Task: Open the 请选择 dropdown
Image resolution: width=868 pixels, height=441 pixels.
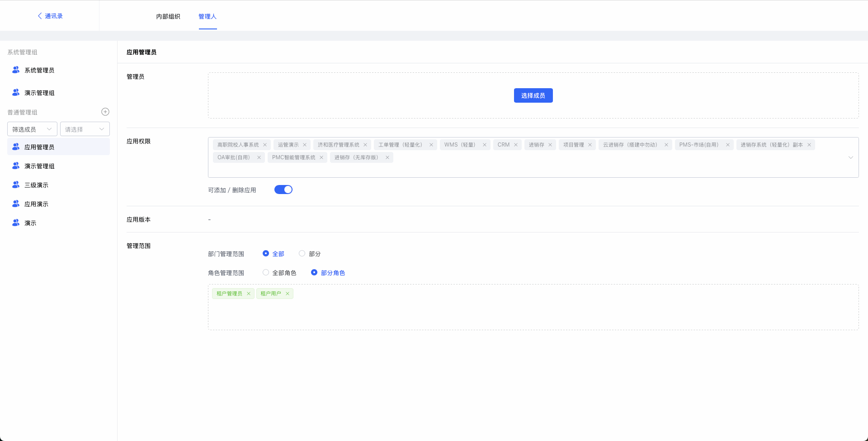Action: tap(85, 129)
